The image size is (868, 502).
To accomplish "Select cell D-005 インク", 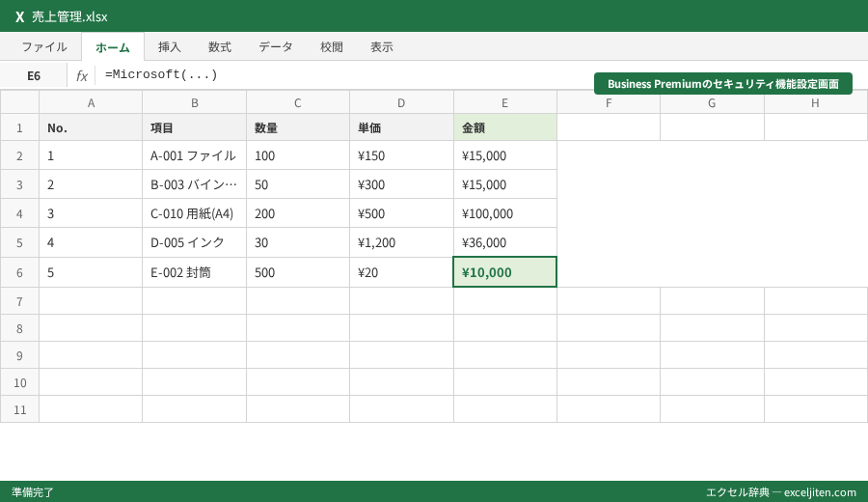I will 194,242.
